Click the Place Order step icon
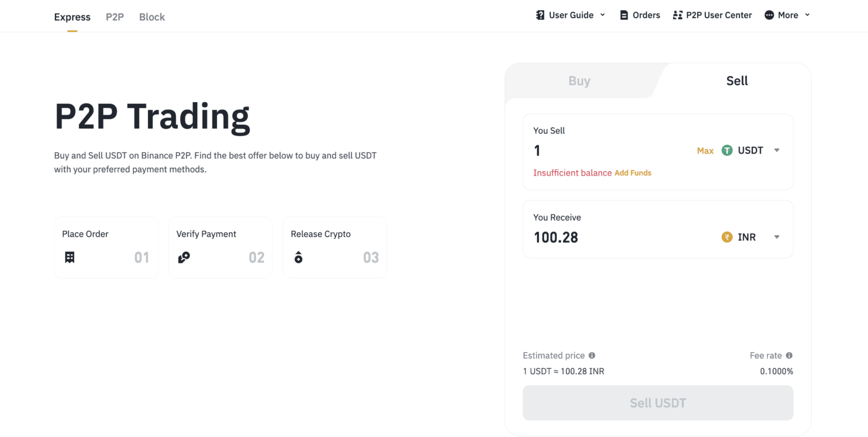The height and width of the screenshot is (437, 868). click(x=69, y=257)
